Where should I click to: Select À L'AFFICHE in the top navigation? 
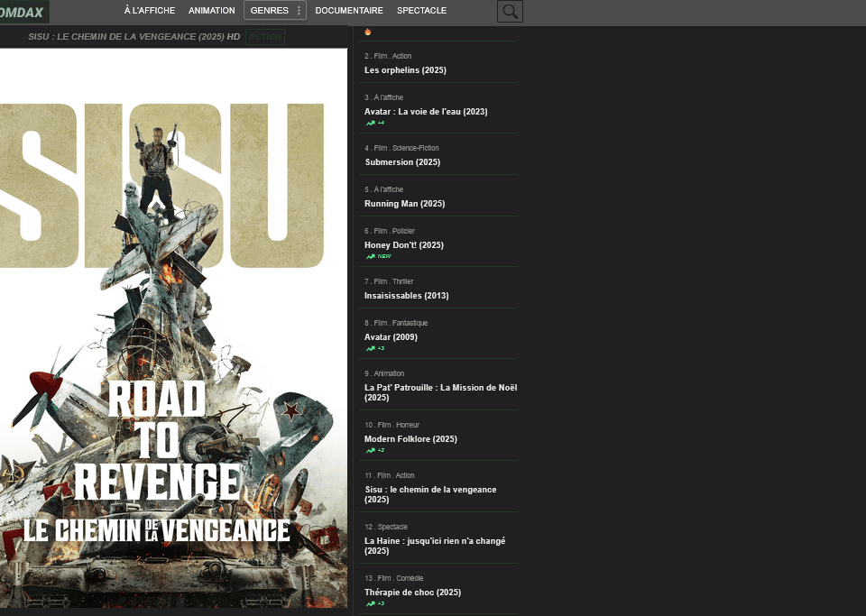(x=149, y=10)
